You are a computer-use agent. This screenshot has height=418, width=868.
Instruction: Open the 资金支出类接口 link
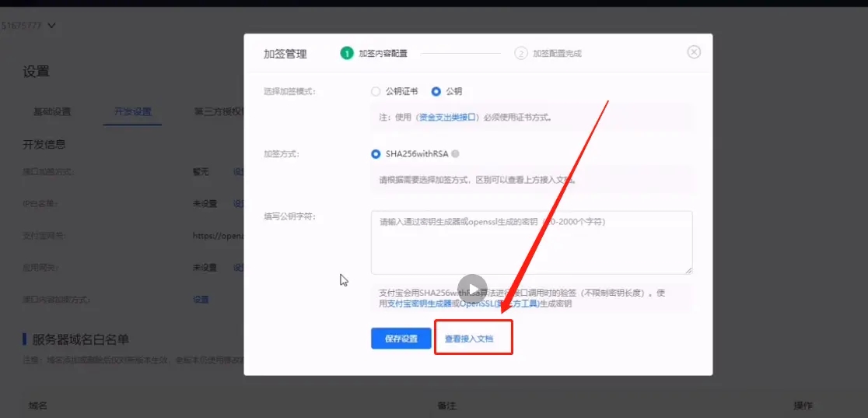coord(448,118)
